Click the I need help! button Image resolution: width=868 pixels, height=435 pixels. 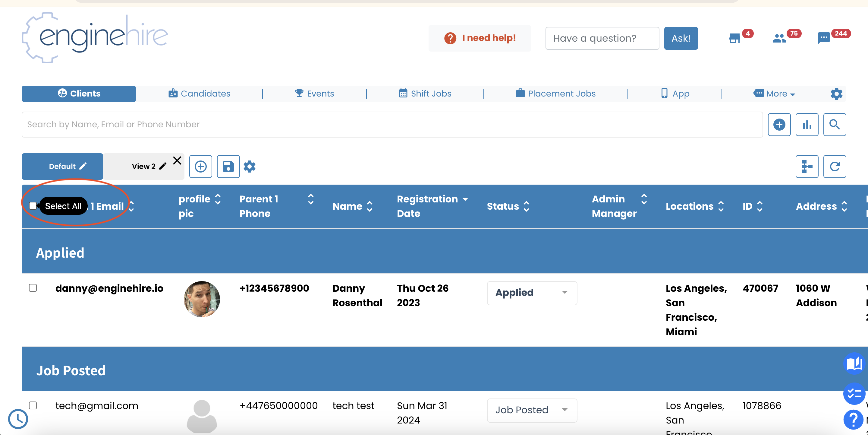(480, 38)
